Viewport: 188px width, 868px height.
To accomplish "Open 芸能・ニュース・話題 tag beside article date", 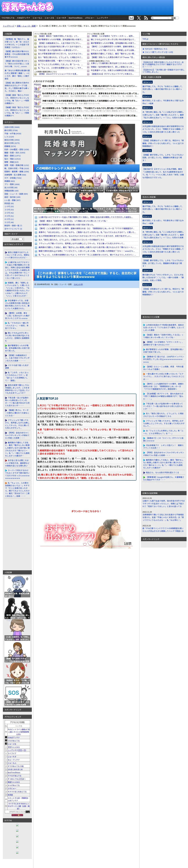I will pyautogui.click(x=63, y=284).
